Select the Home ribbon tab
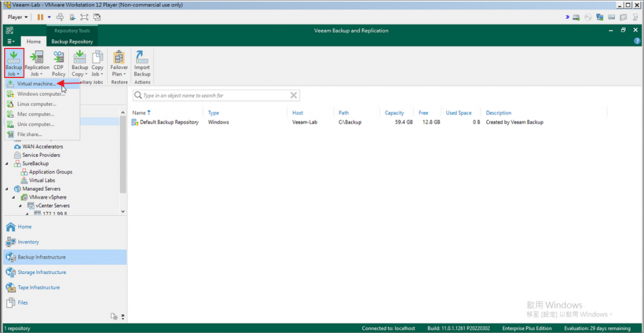Viewport: 644px width, 333px height. [x=34, y=42]
